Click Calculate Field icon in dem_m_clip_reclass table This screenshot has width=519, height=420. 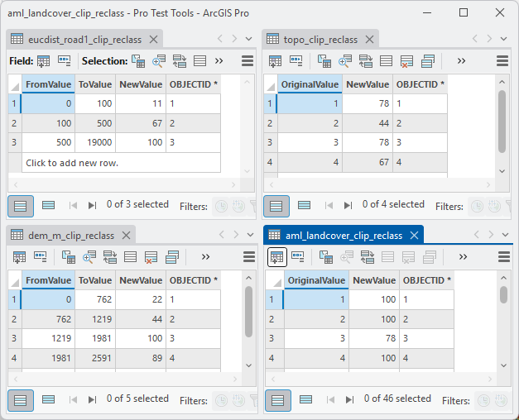coord(41,257)
